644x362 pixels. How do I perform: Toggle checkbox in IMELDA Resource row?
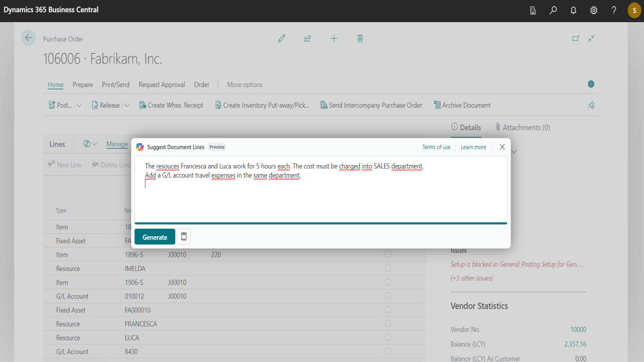(387, 268)
